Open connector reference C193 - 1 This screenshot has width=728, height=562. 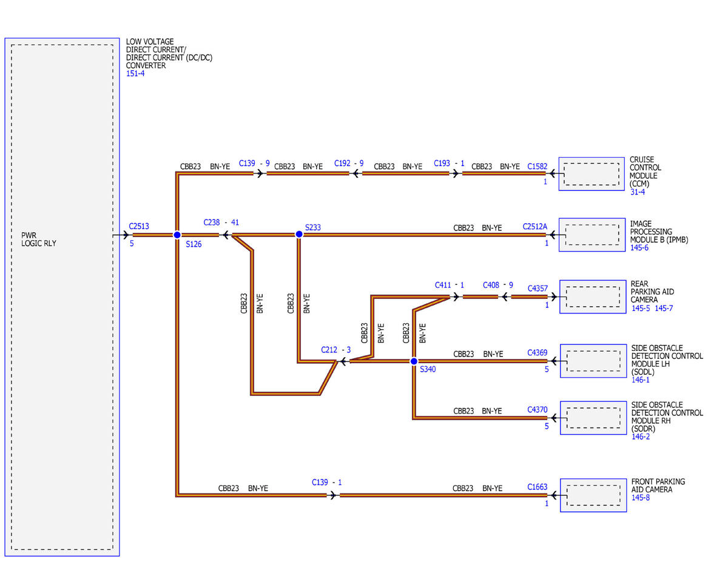(x=449, y=163)
